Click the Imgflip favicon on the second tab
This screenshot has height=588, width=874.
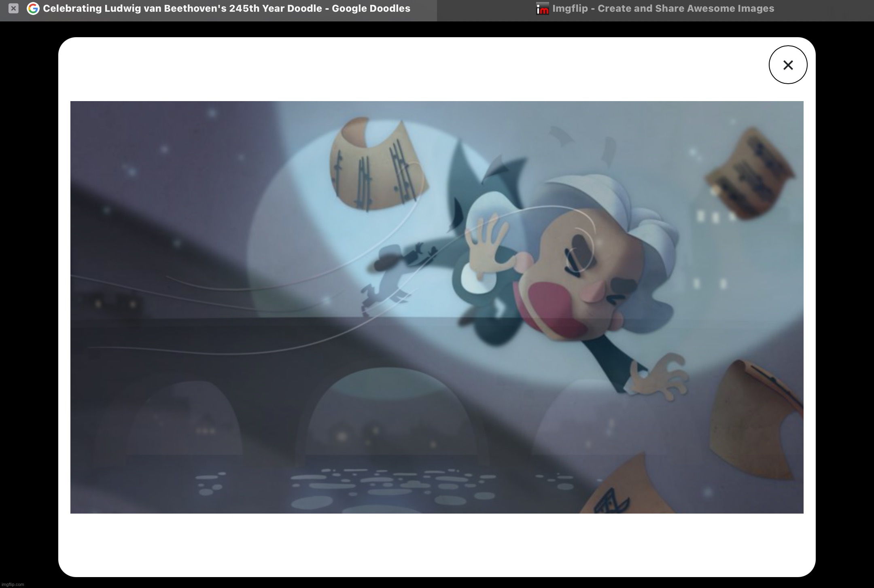542,8
